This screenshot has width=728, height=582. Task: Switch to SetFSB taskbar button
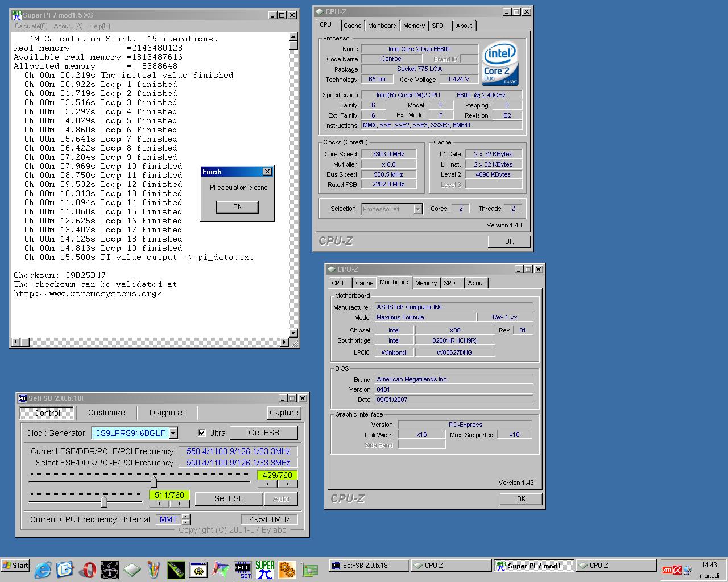[x=368, y=566]
